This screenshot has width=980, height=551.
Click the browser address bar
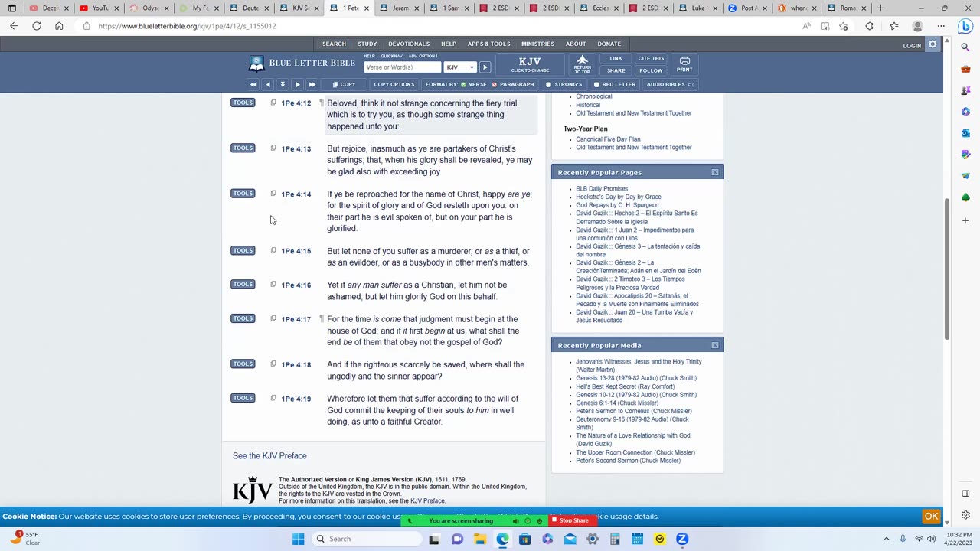point(444,26)
